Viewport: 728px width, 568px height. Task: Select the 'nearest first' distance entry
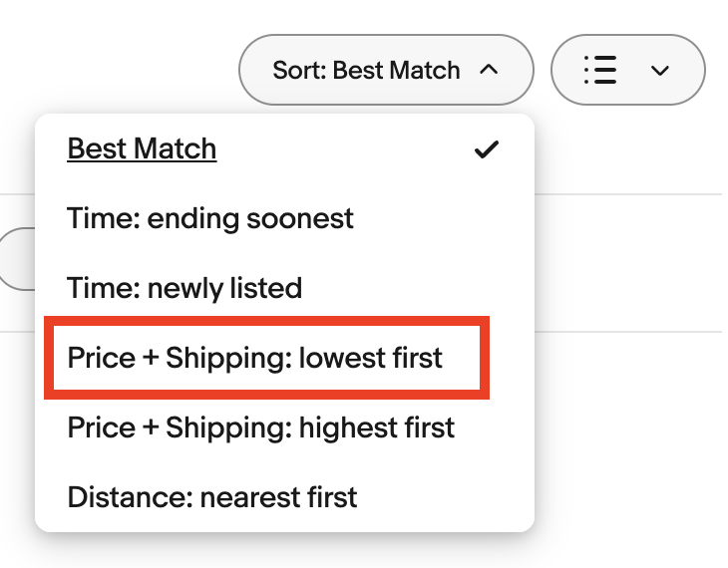[x=212, y=497]
